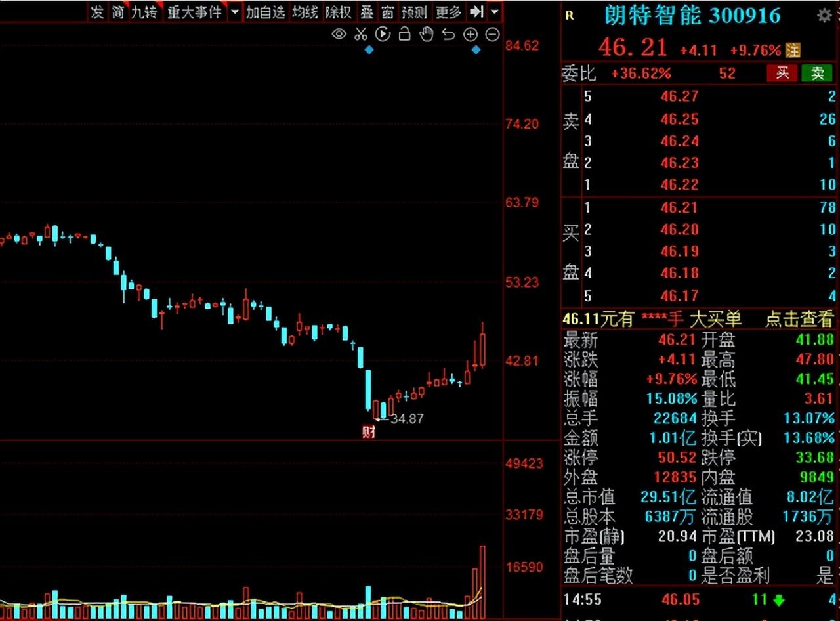Expand dropdown arrow at toolbar's right end

point(494,12)
